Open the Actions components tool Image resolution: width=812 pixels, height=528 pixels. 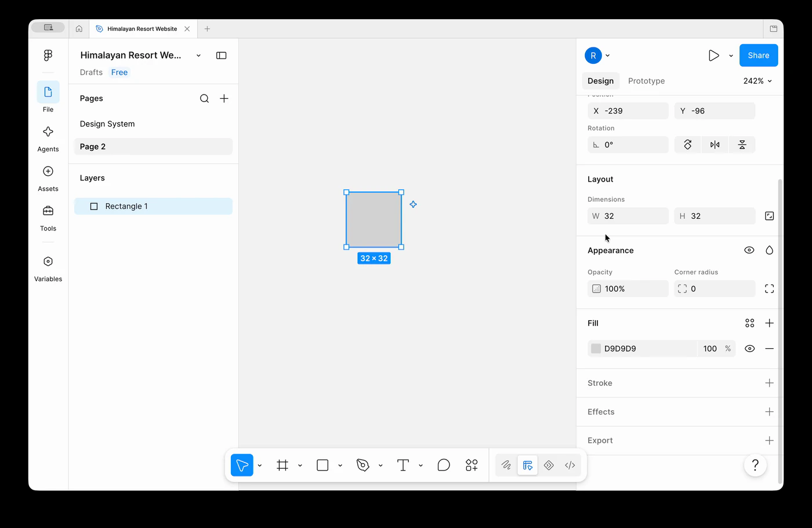[472, 465]
